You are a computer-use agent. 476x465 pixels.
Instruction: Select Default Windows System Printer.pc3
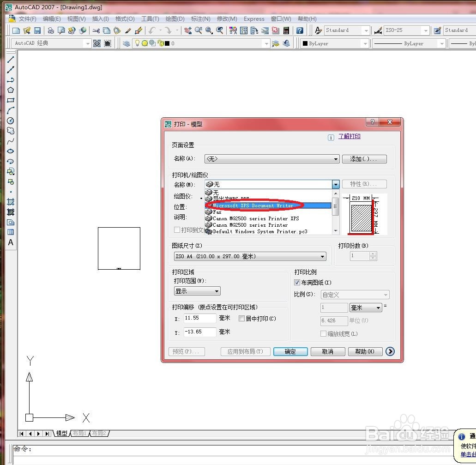tap(268, 231)
